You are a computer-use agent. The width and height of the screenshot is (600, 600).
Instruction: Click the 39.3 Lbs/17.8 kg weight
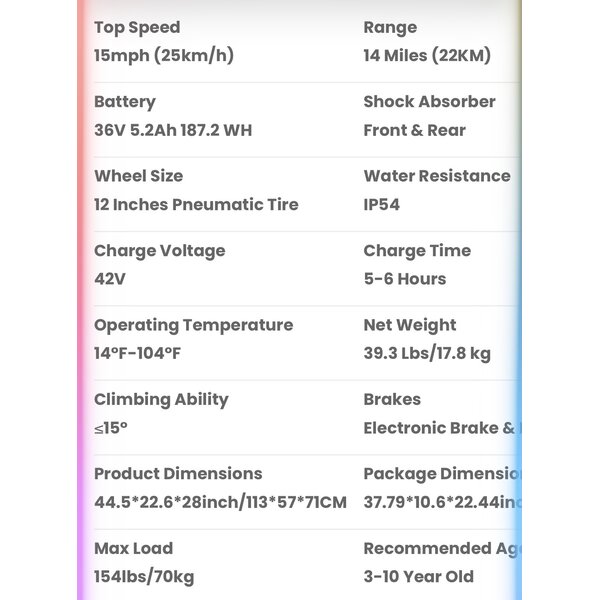pos(427,353)
